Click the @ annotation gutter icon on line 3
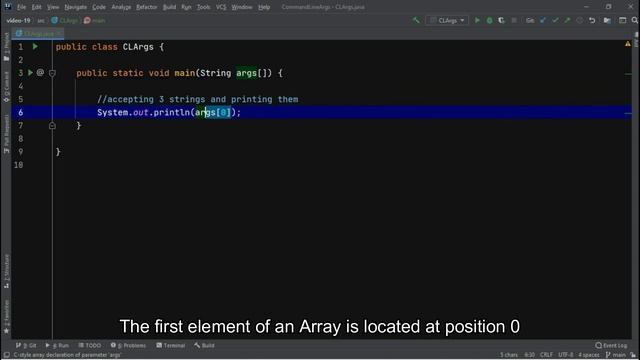Viewport: 640px width, 360px height. click(40, 72)
